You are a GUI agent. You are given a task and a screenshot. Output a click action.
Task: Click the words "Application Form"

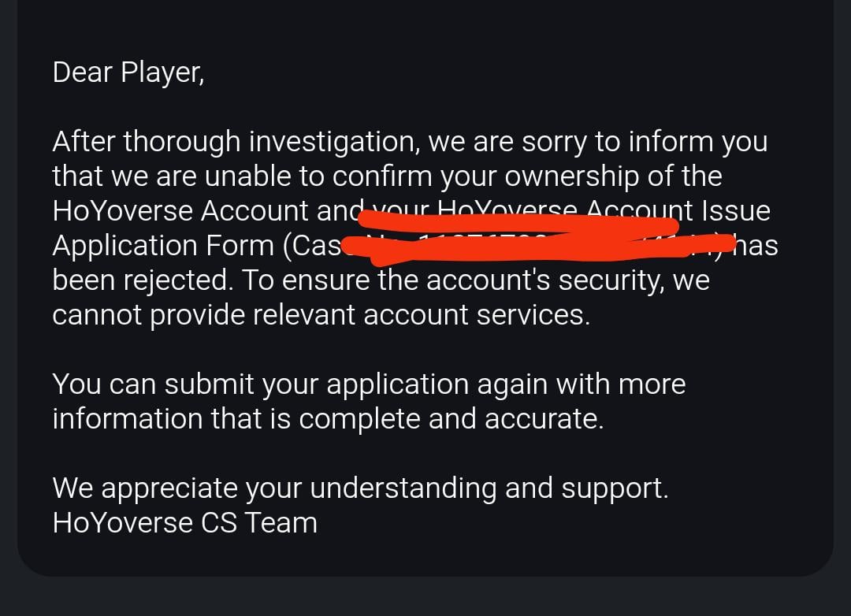tap(163, 246)
